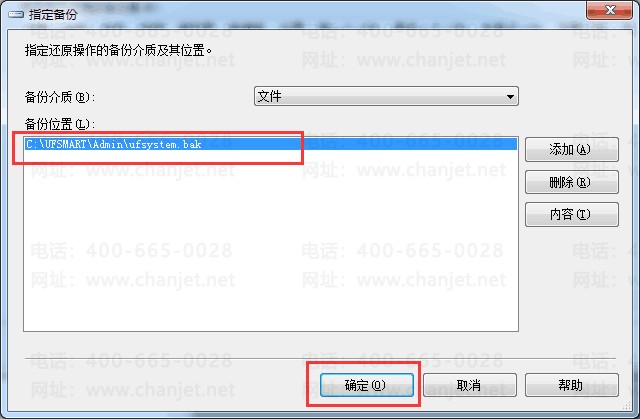The image size is (640, 419).
Task: View backup contents via 内容(T) button
Action: [x=571, y=214]
